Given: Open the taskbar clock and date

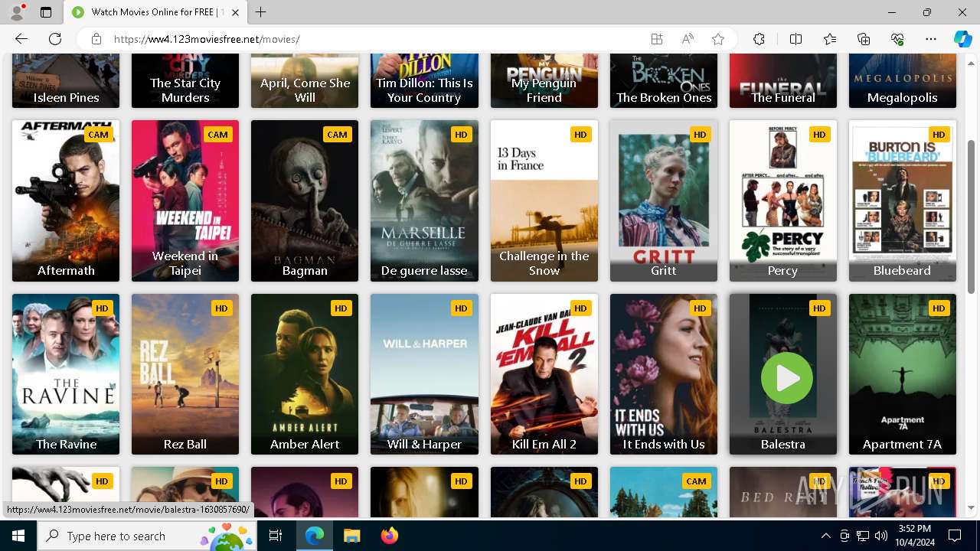Looking at the screenshot, I should click(x=915, y=536).
